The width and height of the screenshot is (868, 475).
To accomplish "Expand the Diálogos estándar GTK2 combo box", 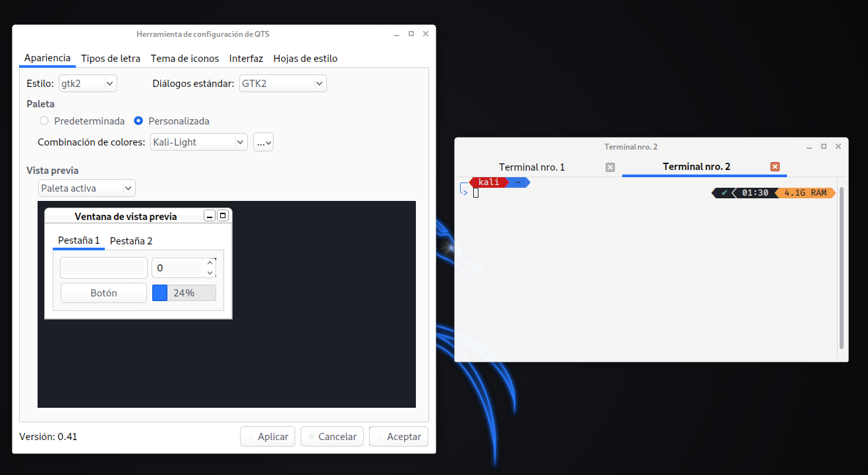I will click(283, 84).
